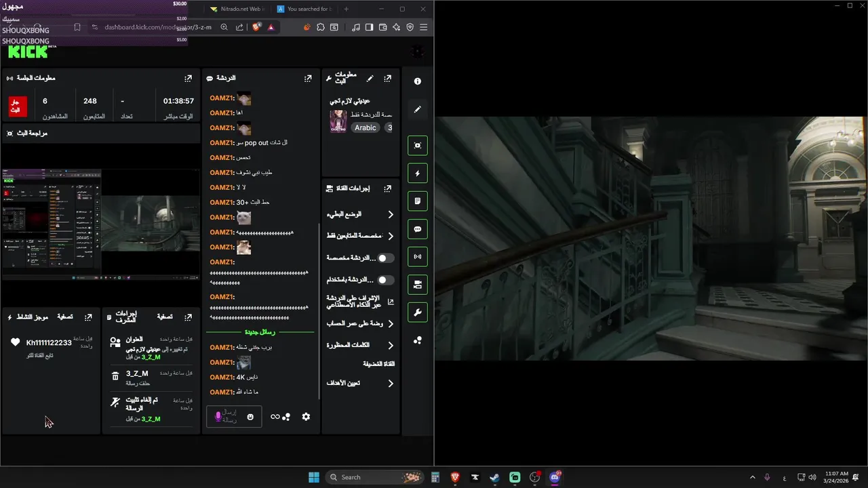Click the chat panel scrollbar

pos(319,312)
